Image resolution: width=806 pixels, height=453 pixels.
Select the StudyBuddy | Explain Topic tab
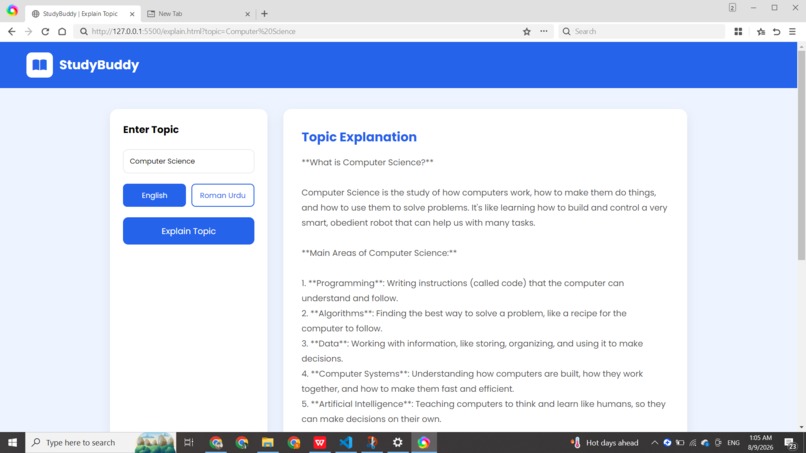[82, 14]
